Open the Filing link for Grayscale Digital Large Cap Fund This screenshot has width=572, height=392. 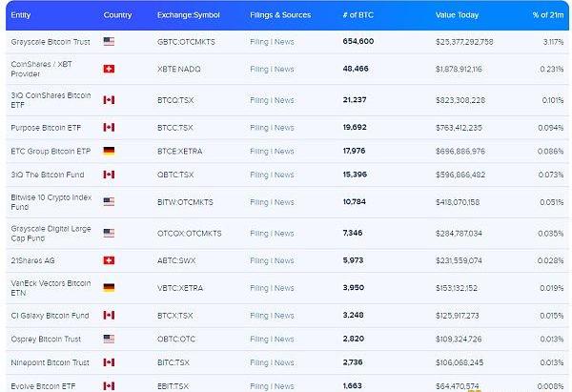point(258,233)
